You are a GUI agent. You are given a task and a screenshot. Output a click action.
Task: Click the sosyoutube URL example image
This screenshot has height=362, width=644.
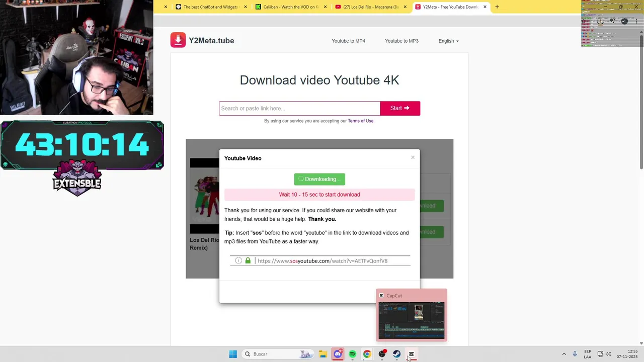click(x=320, y=260)
